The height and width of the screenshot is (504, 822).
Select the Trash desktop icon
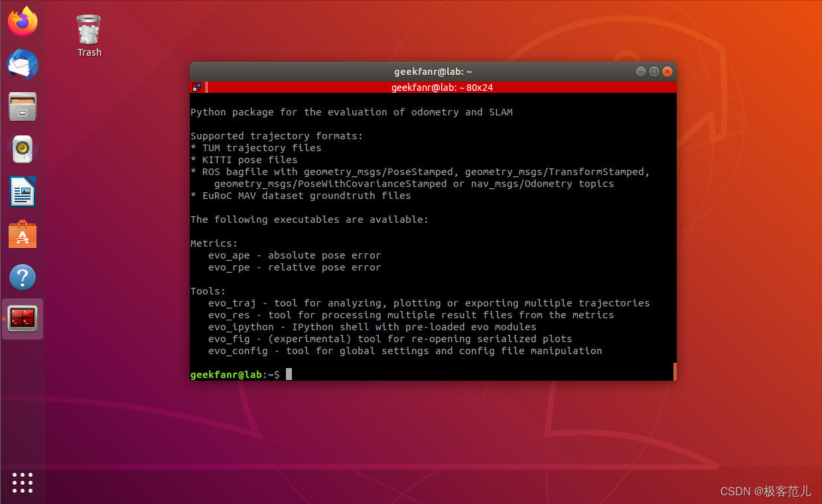[89, 36]
